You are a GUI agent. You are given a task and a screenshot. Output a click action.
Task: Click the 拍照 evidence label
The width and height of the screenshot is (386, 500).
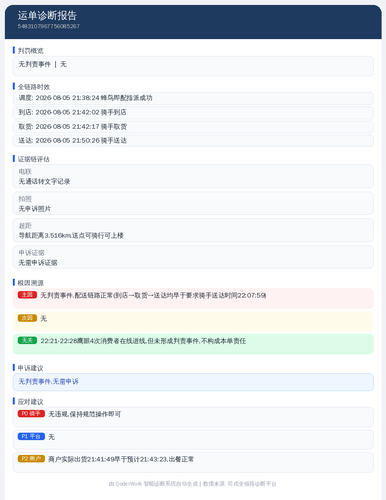tap(25, 199)
